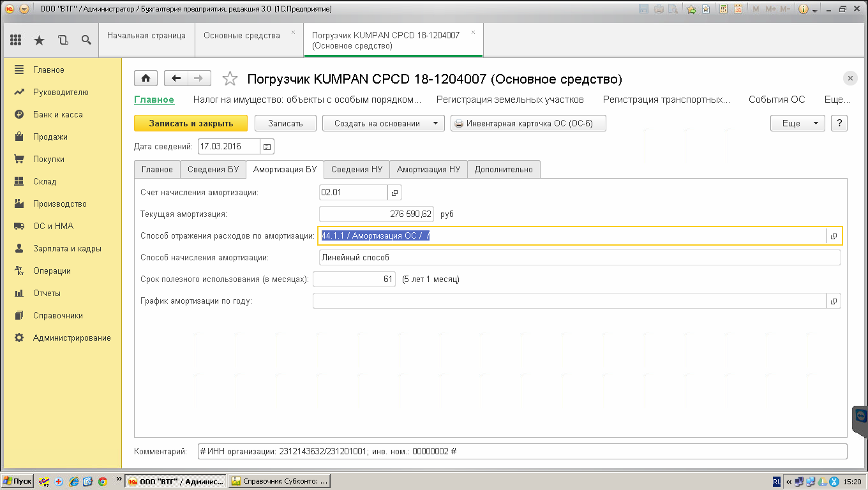
Task: Go to the home page button
Action: pyautogui.click(x=146, y=78)
